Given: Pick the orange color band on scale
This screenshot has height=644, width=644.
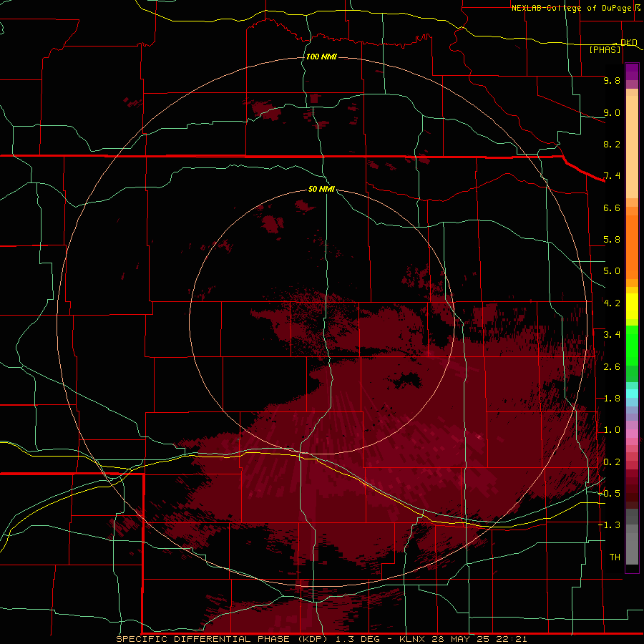Looking at the screenshot, I should point(632,246).
